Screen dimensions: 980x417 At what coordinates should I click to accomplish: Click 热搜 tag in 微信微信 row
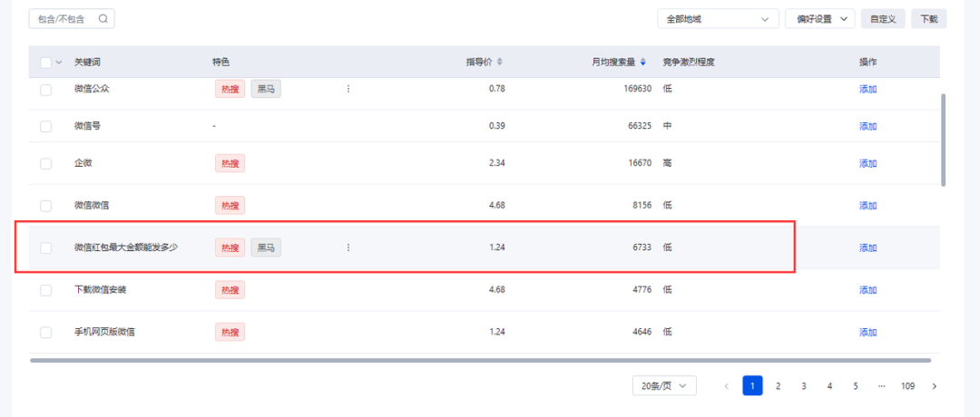point(230,206)
